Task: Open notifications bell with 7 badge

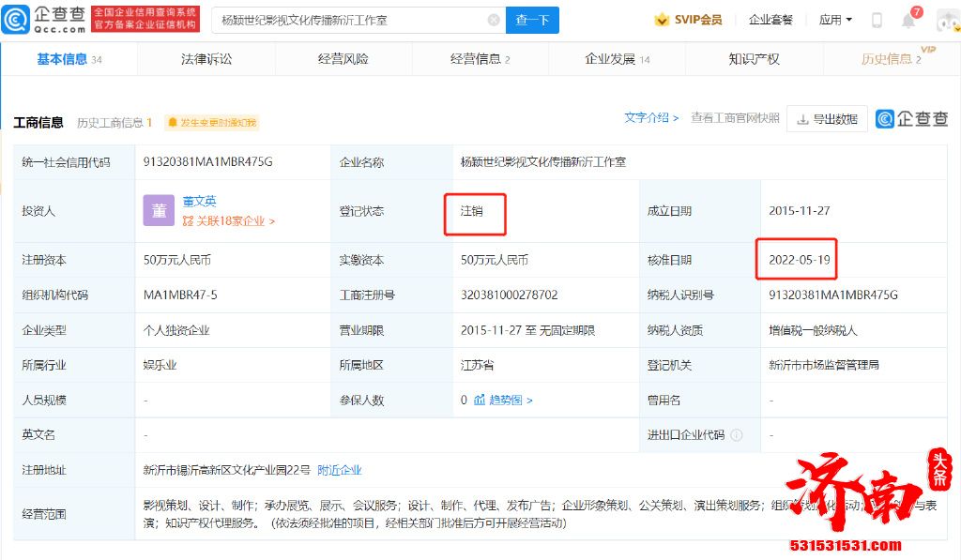Action: click(x=908, y=20)
